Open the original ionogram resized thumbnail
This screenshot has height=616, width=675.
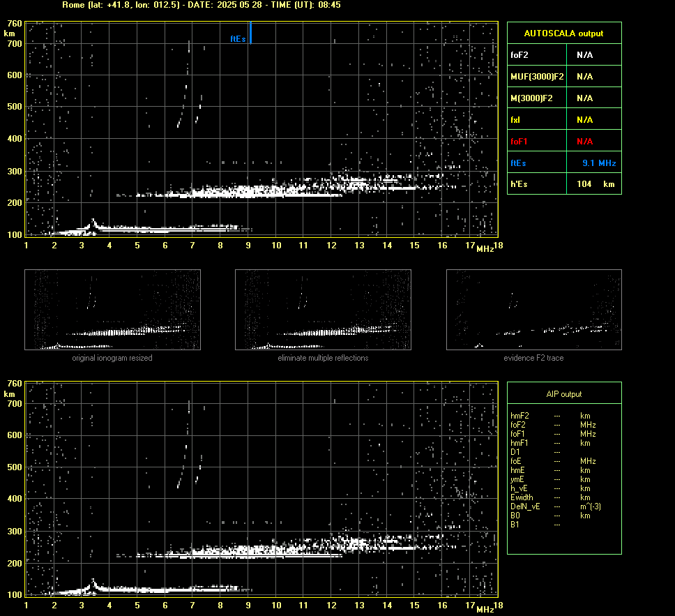coord(112,310)
